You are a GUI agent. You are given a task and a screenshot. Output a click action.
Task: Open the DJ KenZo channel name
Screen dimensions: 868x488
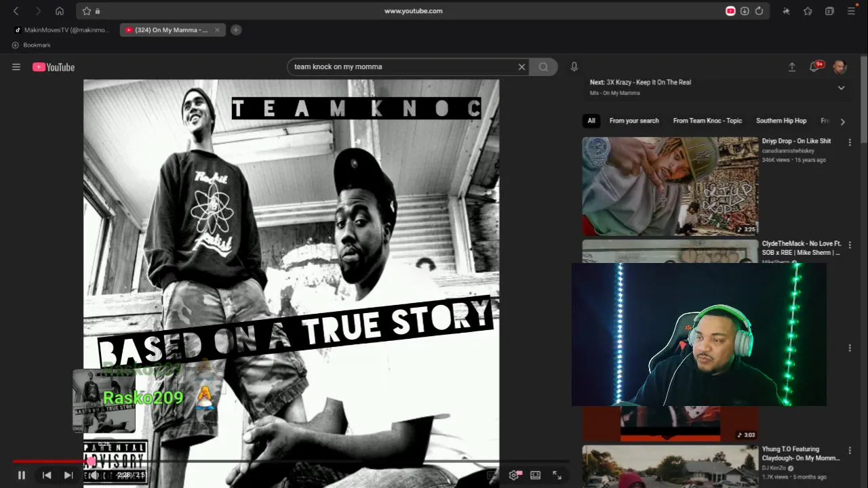(774, 468)
